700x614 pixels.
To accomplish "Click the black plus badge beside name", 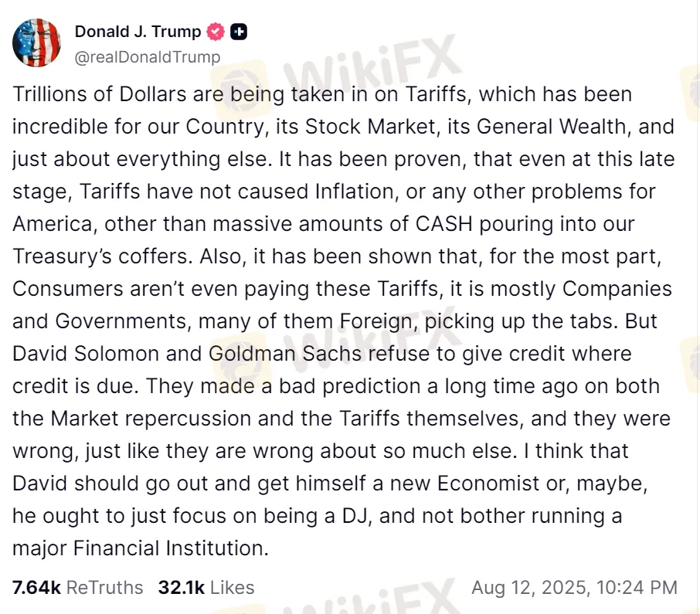I will (x=239, y=32).
